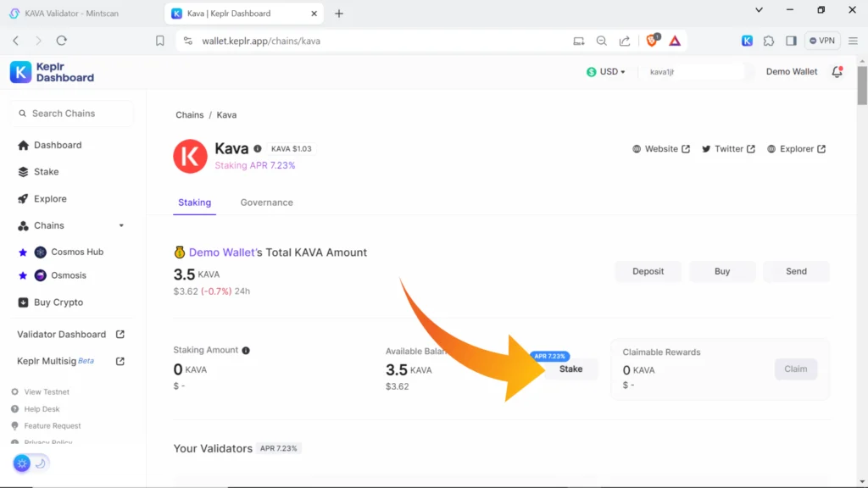Click the Brave Shields lion icon

pos(653,40)
